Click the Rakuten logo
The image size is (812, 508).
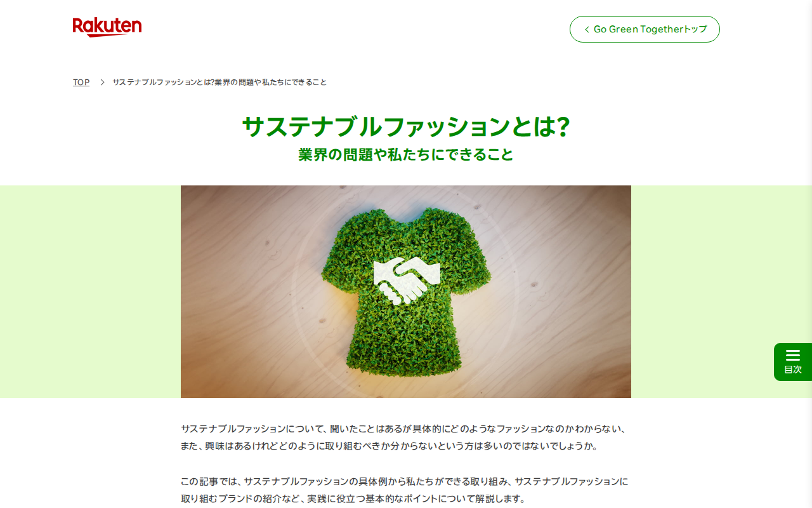point(107,27)
